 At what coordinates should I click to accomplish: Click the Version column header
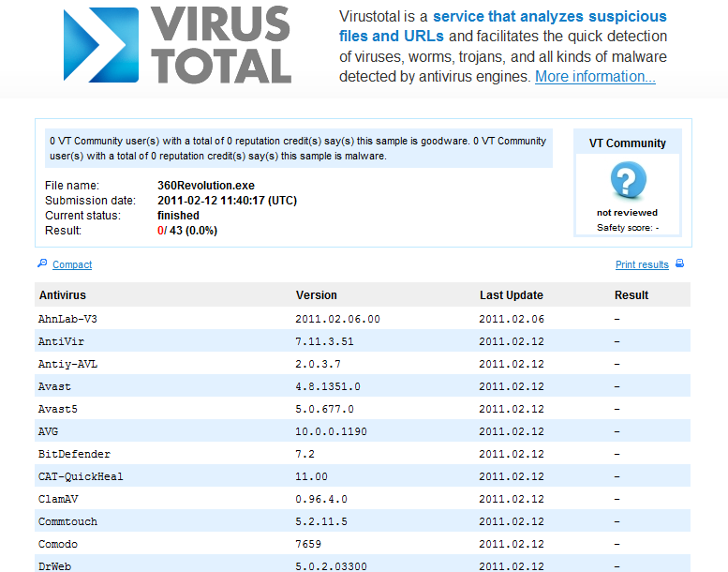point(316,295)
